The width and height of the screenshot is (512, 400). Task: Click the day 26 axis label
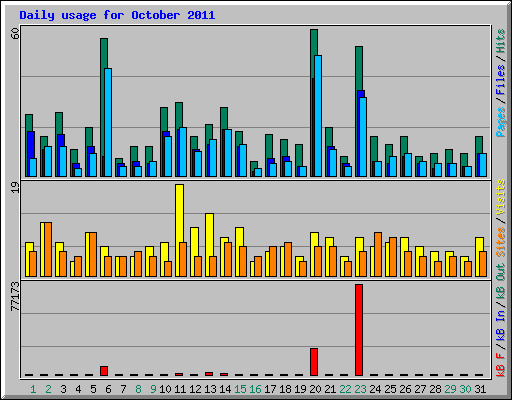405,389
